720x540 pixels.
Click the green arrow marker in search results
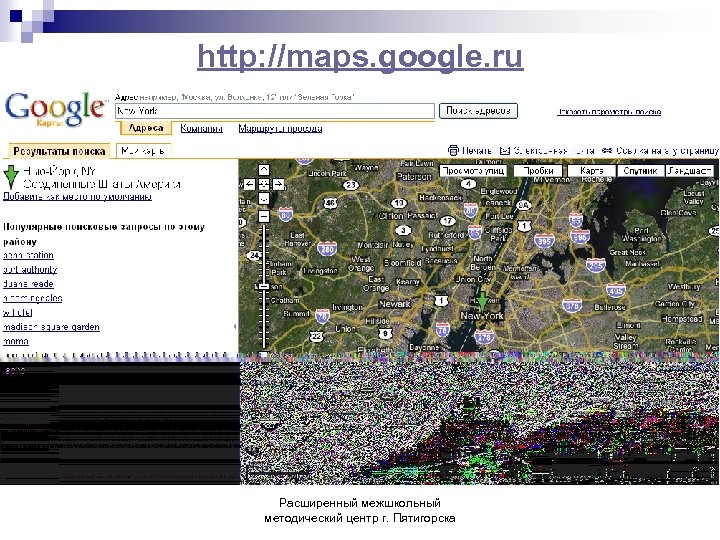(x=11, y=177)
